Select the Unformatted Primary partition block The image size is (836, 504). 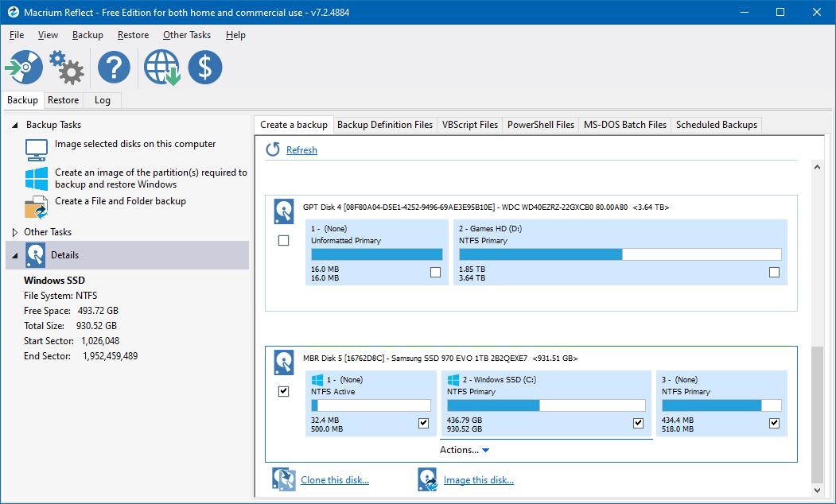click(377, 253)
